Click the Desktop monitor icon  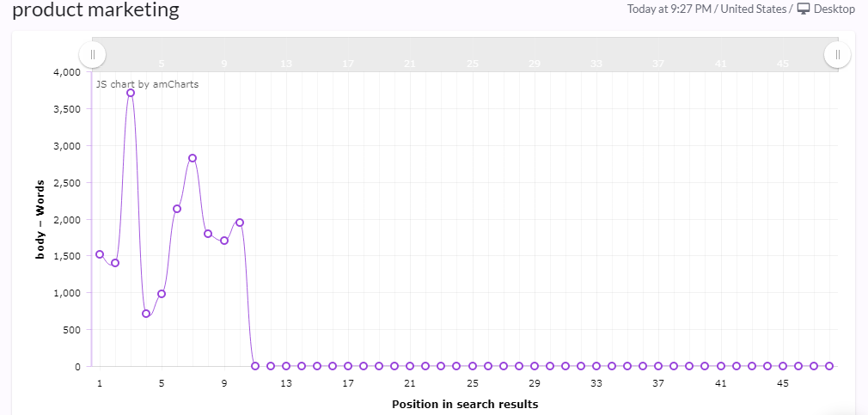[x=804, y=9]
